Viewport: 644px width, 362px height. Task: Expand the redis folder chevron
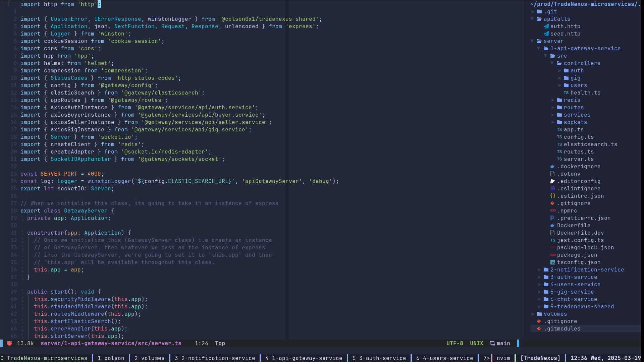pyautogui.click(x=552, y=100)
